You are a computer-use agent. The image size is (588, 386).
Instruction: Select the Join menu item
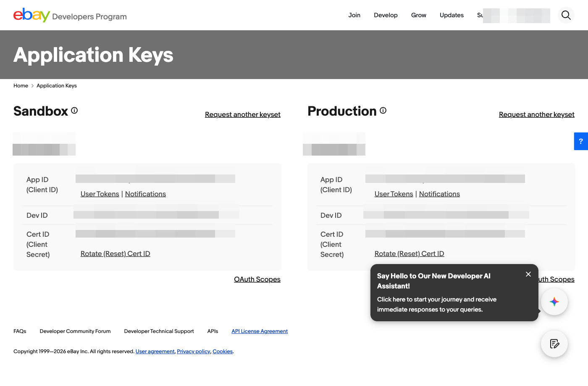[x=354, y=15]
